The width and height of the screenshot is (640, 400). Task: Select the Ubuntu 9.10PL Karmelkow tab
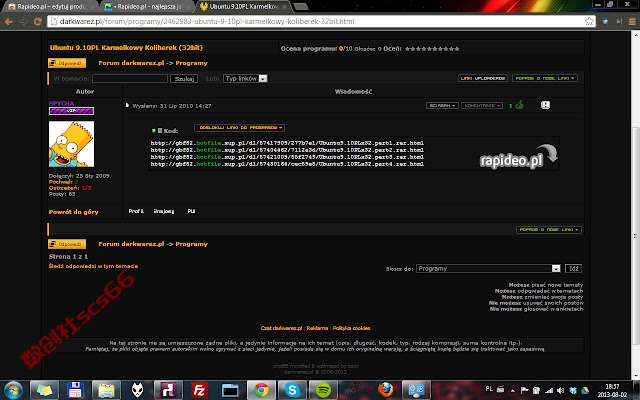click(x=244, y=7)
